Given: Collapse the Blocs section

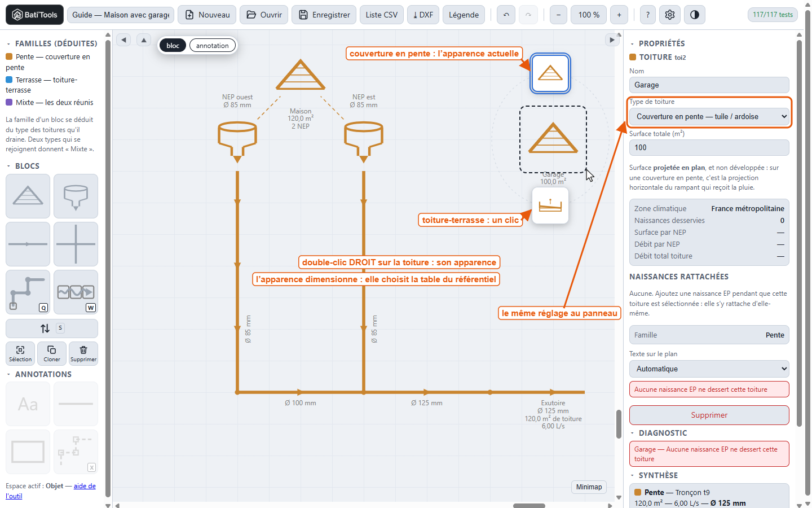Looking at the screenshot, I should pos(23,166).
